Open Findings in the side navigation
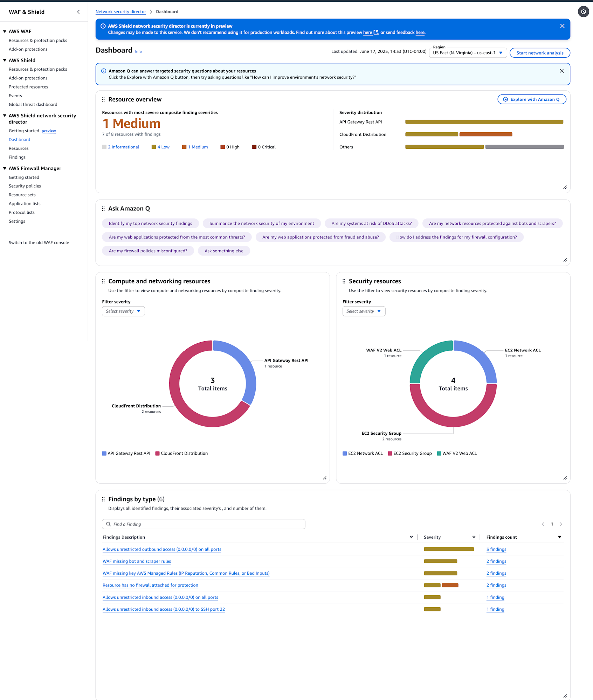Image resolution: width=593 pixels, height=700 pixels. (17, 157)
